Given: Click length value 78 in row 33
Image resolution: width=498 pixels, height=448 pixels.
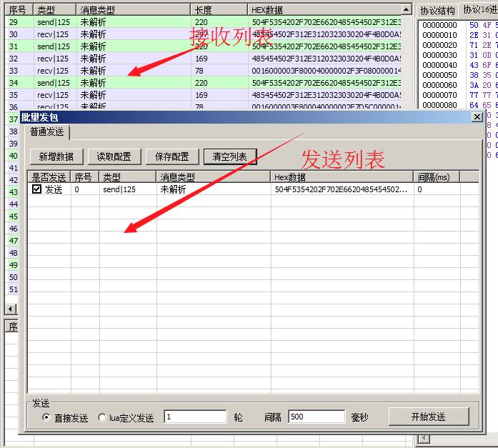Looking at the screenshot, I should (x=199, y=71).
